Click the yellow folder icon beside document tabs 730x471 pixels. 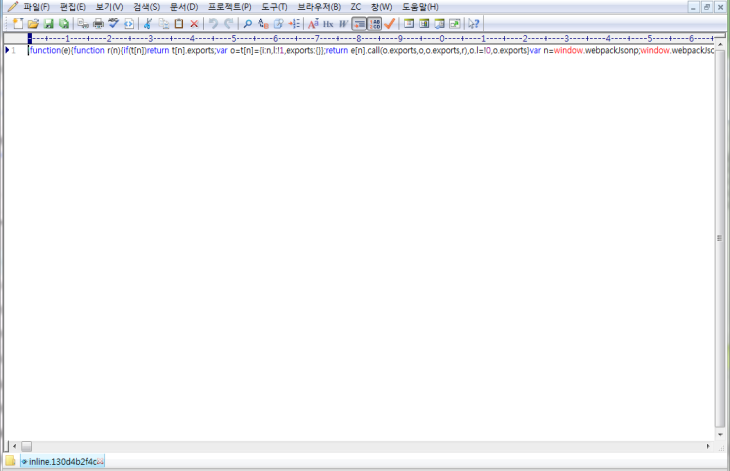pyautogui.click(x=10, y=461)
